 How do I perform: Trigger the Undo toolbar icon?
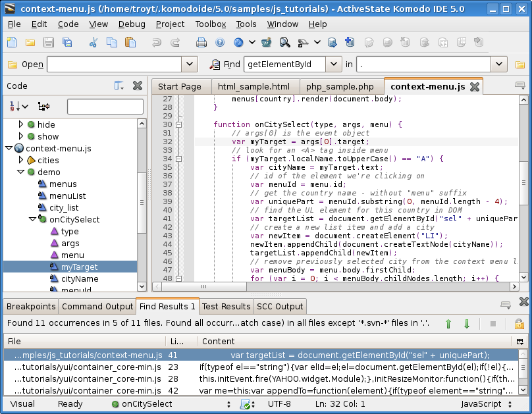click(x=156, y=41)
